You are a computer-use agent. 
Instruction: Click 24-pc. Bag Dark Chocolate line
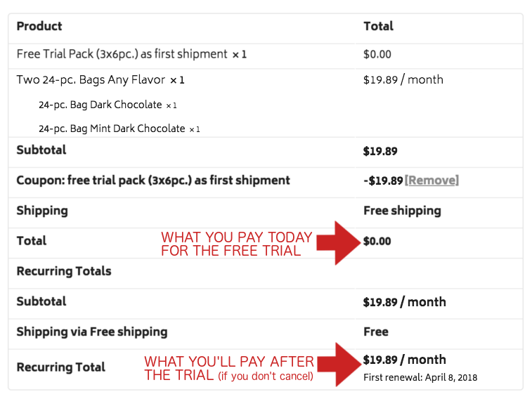pyautogui.click(x=108, y=105)
